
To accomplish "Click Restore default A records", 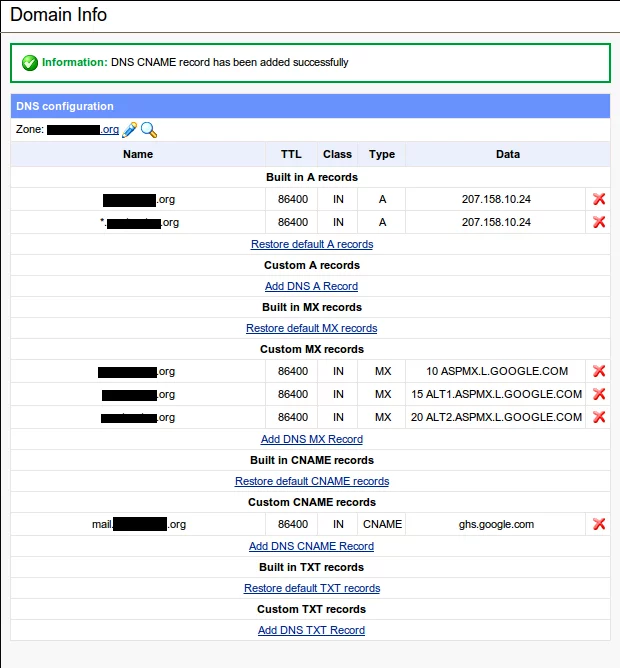I will point(311,244).
